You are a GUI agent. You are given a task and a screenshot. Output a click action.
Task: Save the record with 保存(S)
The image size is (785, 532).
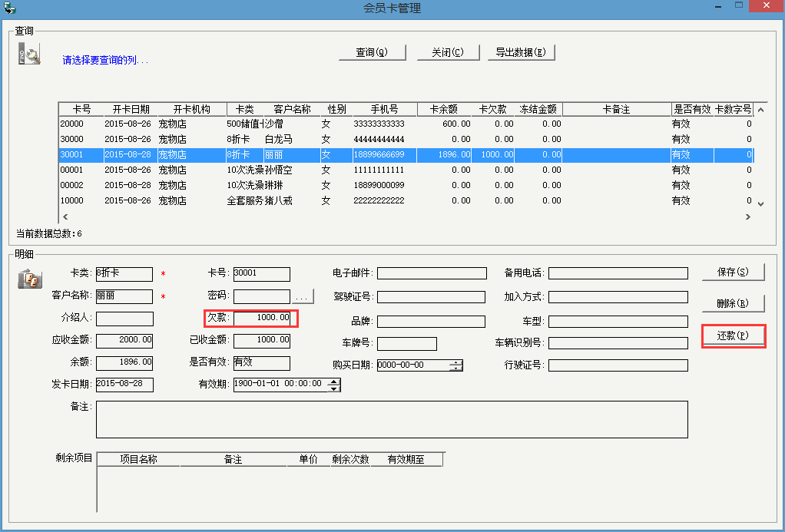733,272
